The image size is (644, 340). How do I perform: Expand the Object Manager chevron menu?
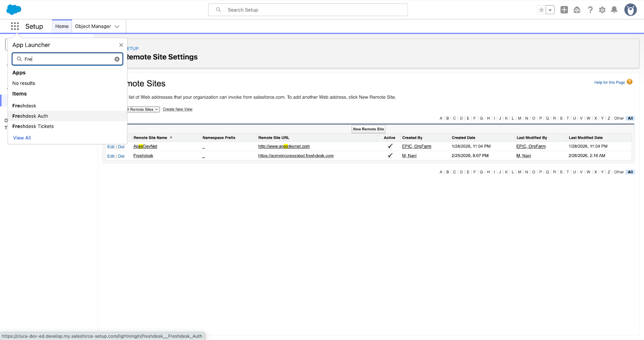click(117, 27)
